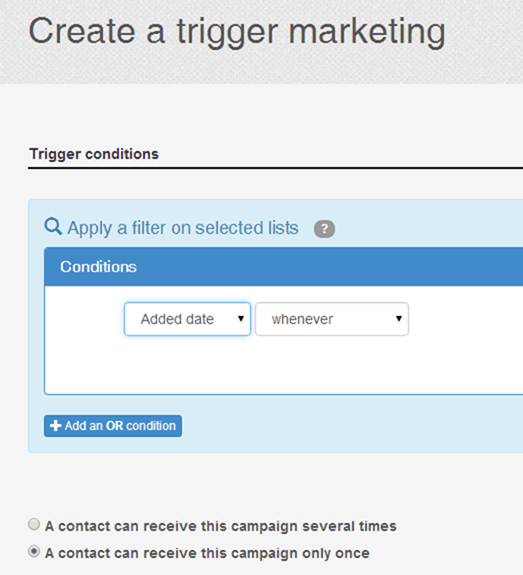Click the blue 'Conditions' header bar
This screenshot has width=523, height=575.
coord(284,267)
